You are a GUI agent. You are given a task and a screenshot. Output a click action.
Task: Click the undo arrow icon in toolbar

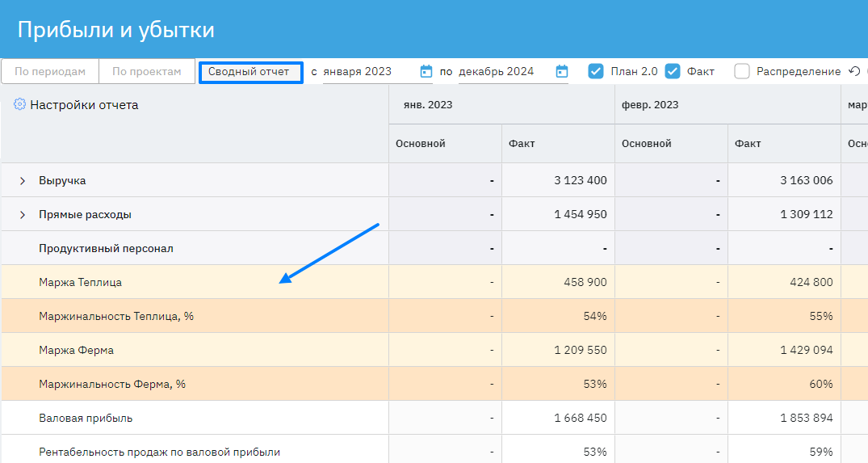tap(854, 71)
